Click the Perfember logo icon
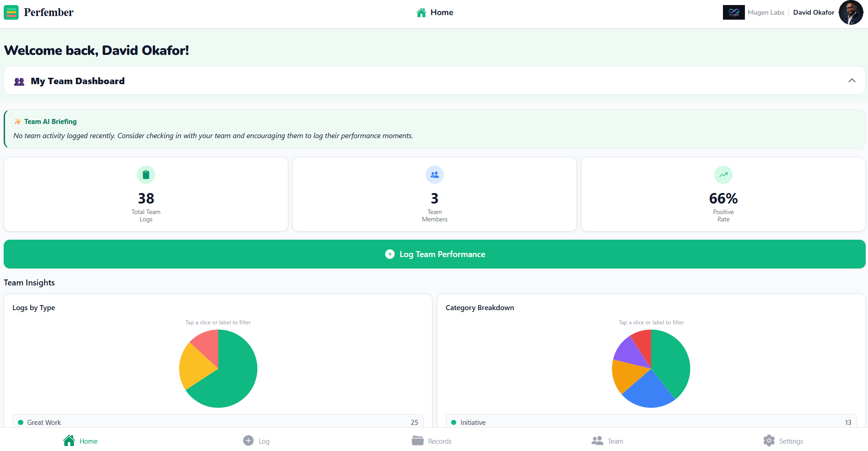 pos(11,12)
